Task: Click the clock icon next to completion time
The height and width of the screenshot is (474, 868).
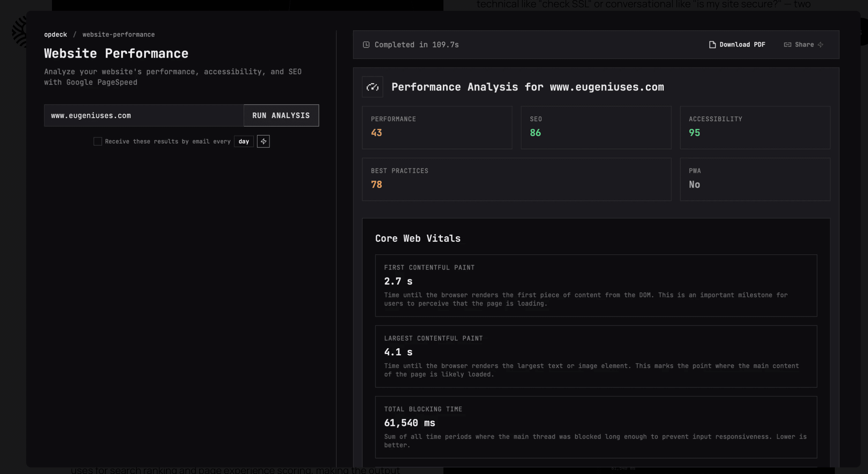Action: tap(366, 45)
